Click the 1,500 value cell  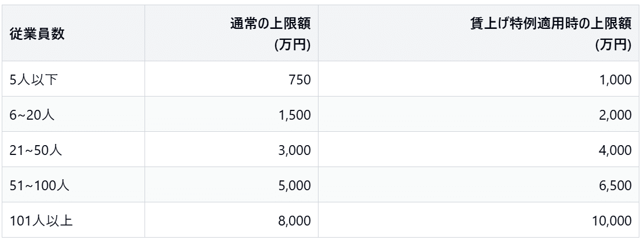[x=294, y=114]
